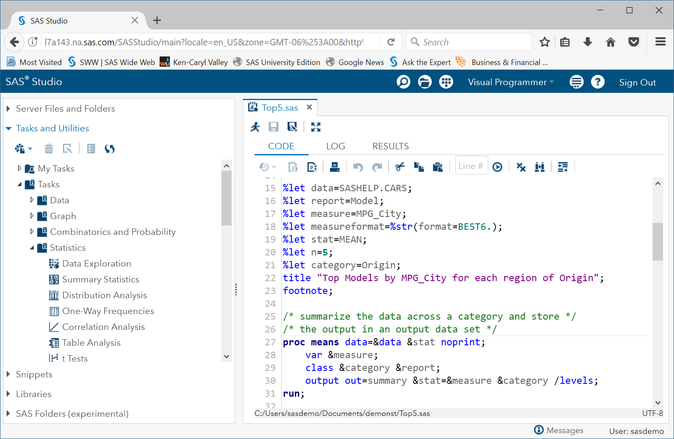The width and height of the screenshot is (674, 439).
Task: Open the Summary Statistics task
Action: point(100,279)
